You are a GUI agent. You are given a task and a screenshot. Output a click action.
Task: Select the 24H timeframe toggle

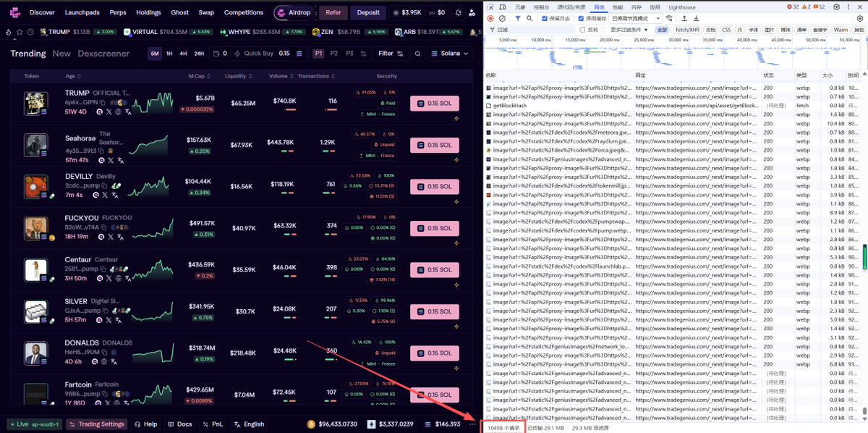click(x=199, y=54)
